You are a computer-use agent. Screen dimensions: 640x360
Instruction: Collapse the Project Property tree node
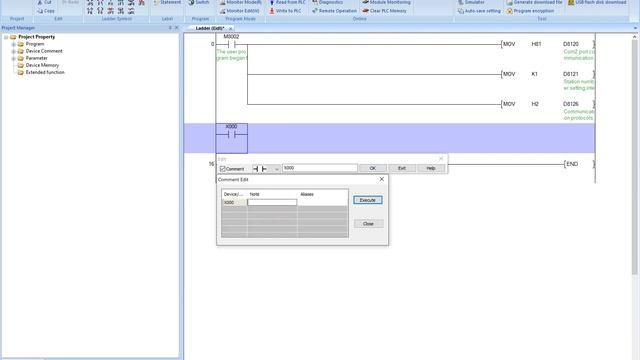click(x=6, y=37)
